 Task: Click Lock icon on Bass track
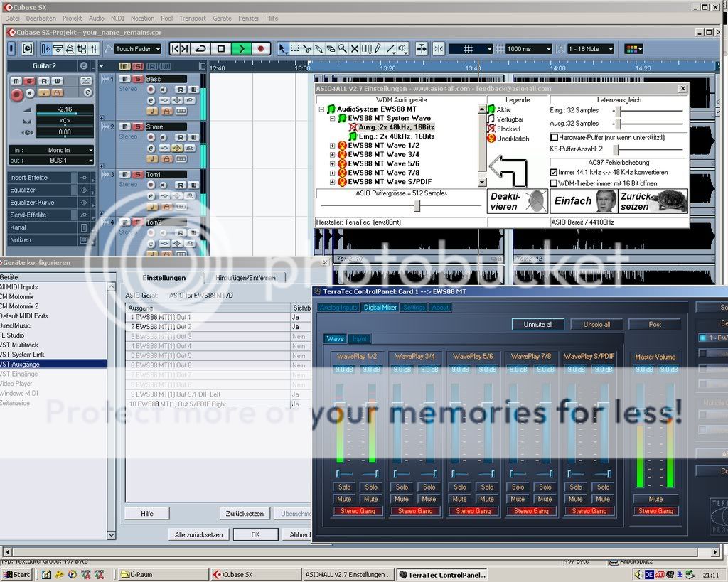tap(166, 112)
